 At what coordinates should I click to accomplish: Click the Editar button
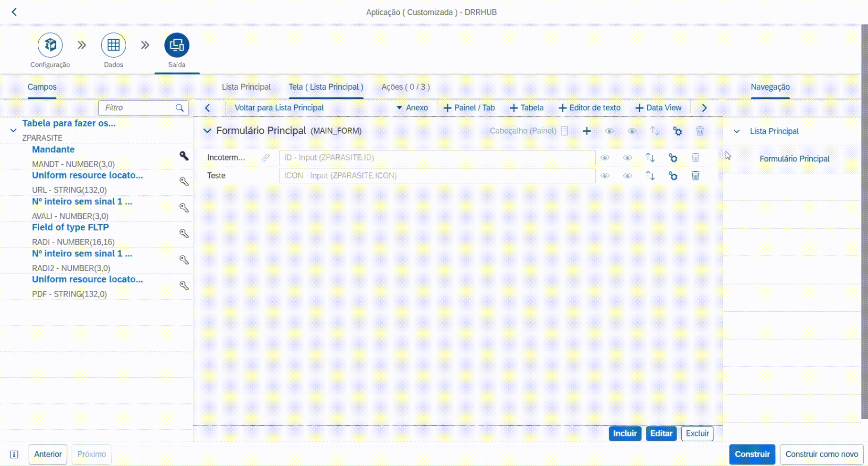(661, 434)
